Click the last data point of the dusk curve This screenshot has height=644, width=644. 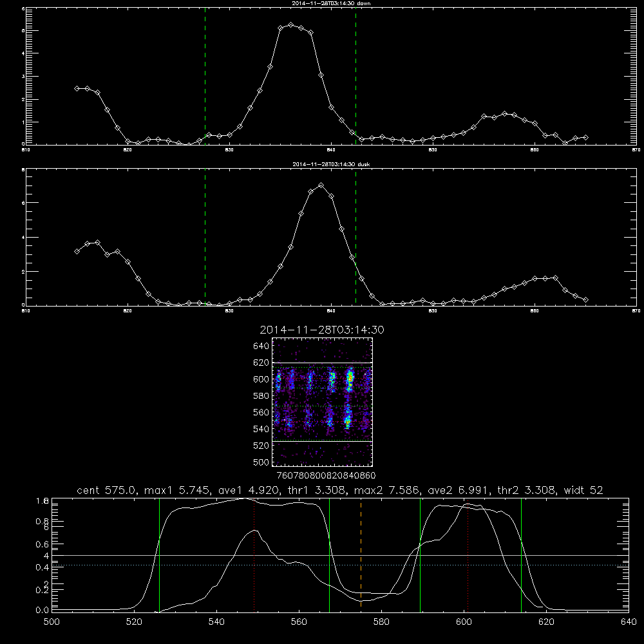tap(585, 300)
